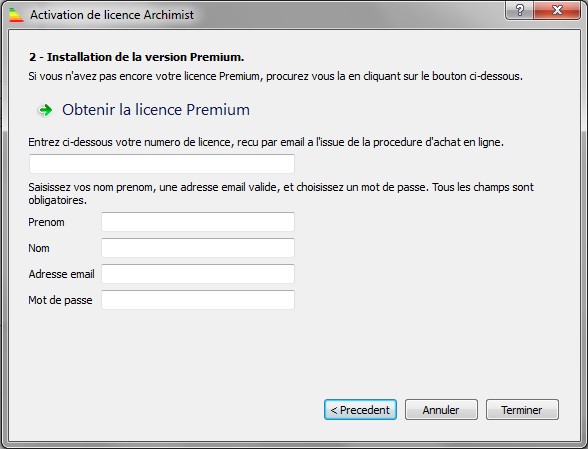
Task: Cancel activation with the Annuler button
Action: [441, 410]
